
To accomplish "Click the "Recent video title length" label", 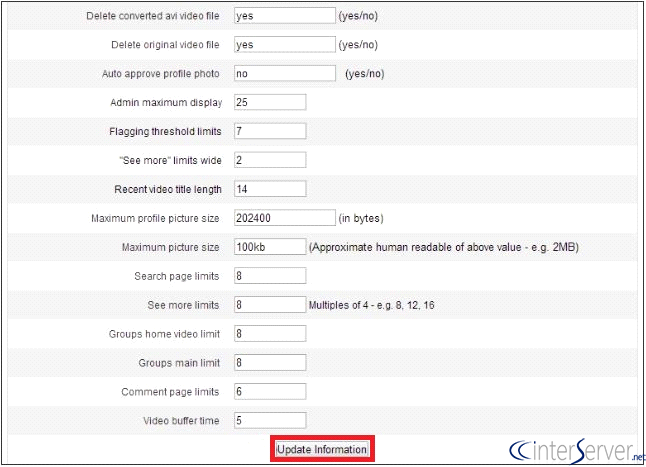I will pos(168,189).
